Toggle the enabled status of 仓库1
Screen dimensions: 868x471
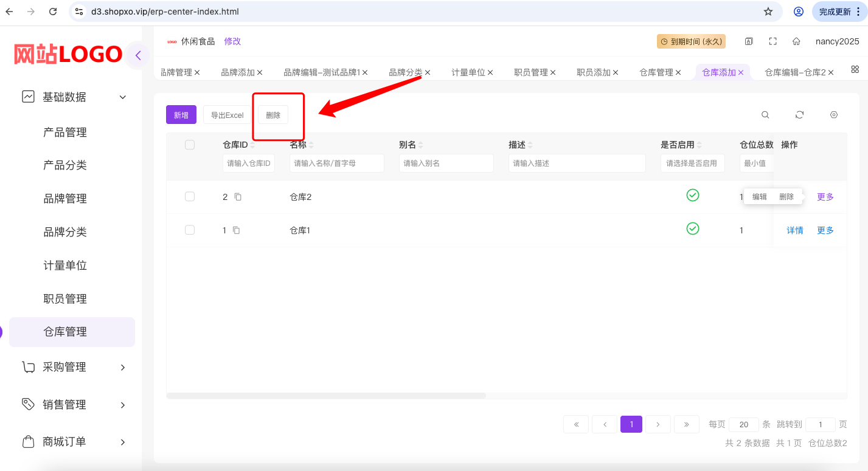(693, 229)
